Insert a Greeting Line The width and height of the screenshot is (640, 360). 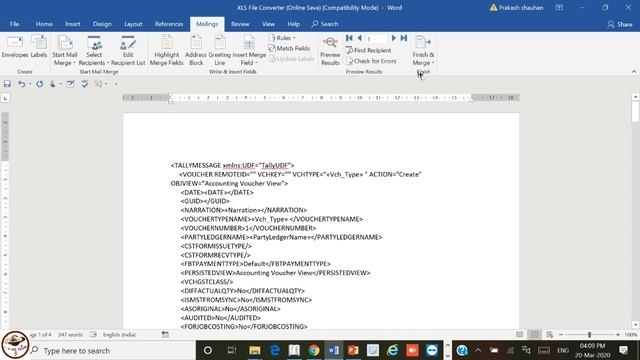click(220, 51)
